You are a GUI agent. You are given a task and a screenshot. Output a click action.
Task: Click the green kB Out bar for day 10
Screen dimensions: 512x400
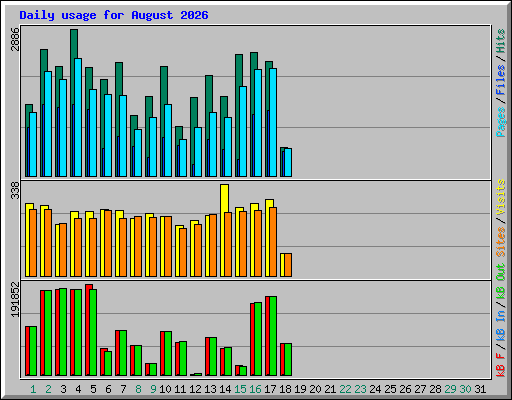pyautogui.click(x=168, y=353)
